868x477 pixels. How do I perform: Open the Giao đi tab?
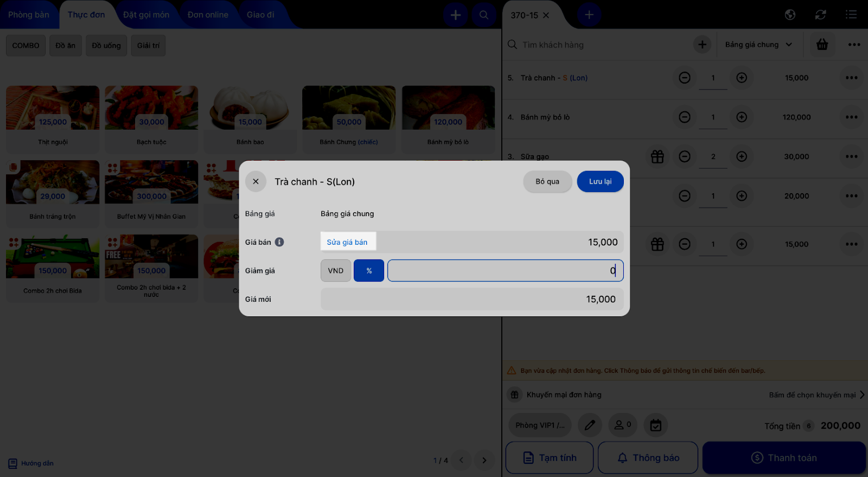tap(260, 15)
